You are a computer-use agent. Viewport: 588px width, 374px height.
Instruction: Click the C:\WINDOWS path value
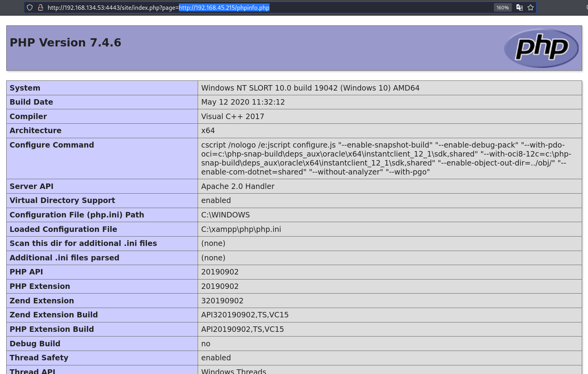pyautogui.click(x=225, y=215)
